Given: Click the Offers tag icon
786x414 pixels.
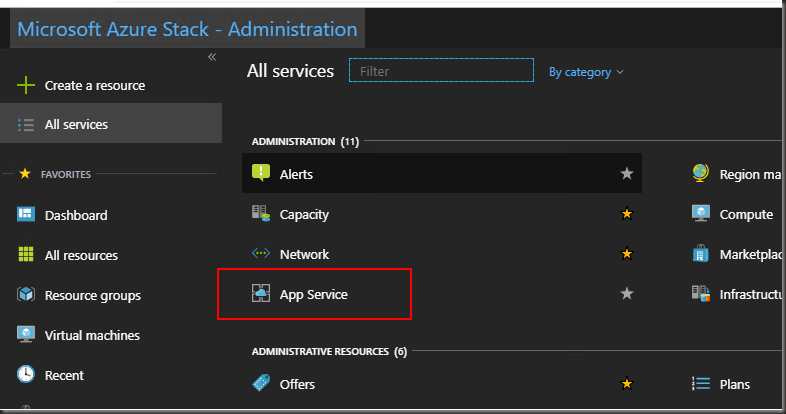Looking at the screenshot, I should coord(261,384).
